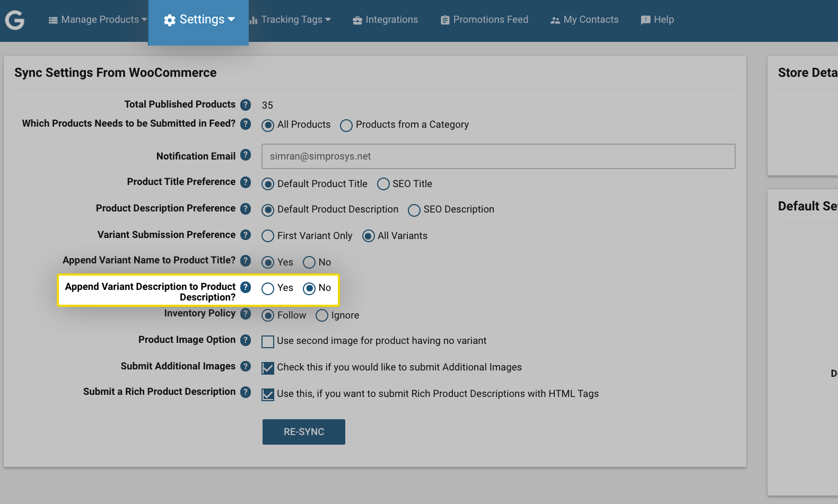Image resolution: width=838 pixels, height=504 pixels.
Task: Click the Notification Email input field
Action: tap(499, 156)
